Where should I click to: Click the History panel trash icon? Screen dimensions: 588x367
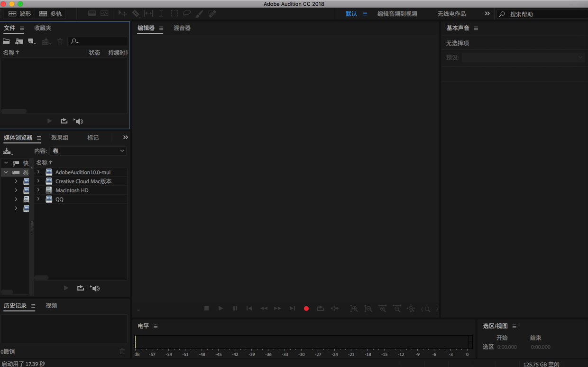tap(122, 351)
